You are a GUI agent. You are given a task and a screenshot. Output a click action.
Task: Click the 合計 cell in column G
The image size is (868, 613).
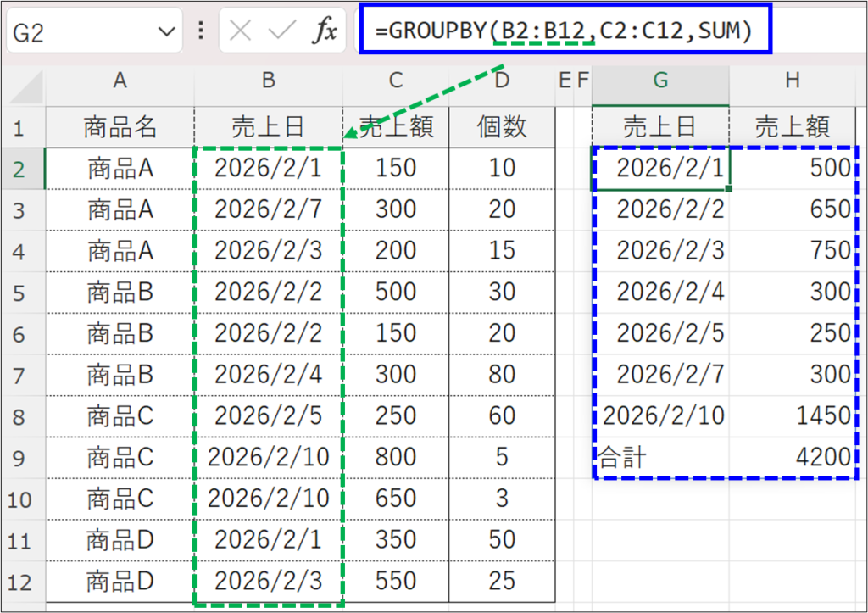pyautogui.click(x=660, y=458)
